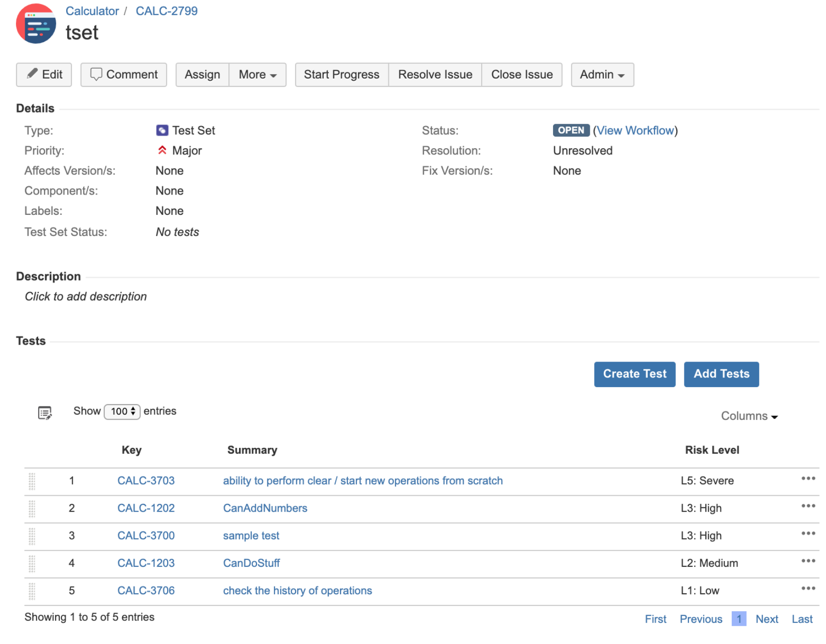Image resolution: width=826 pixels, height=644 pixels.
Task: Grab the drag handle for row CALC-3706
Action: pyautogui.click(x=32, y=591)
